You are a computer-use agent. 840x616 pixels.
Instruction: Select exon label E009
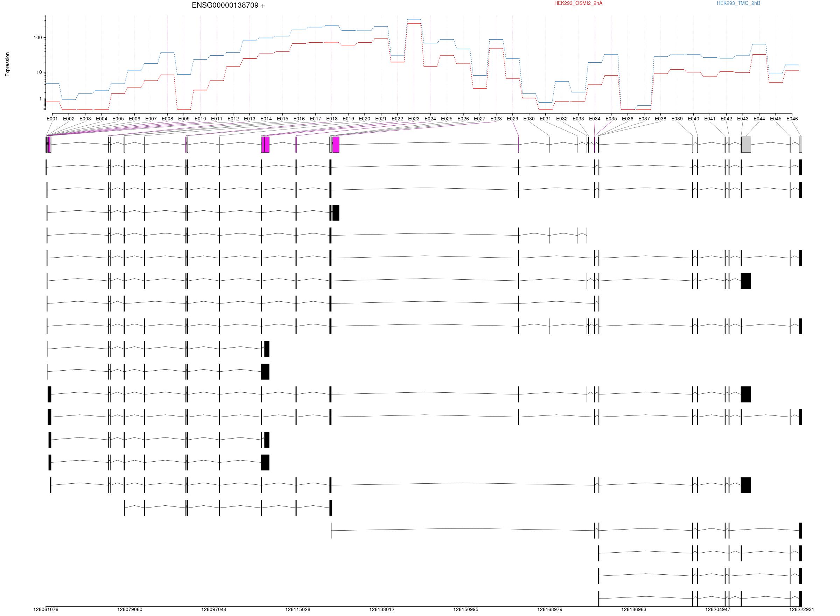coord(184,119)
